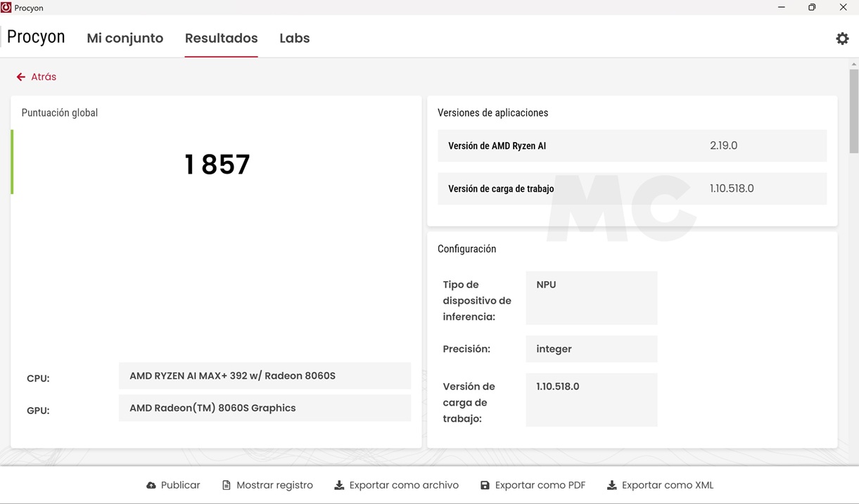
Task: Click the Publicar cloud upload icon
Action: point(151,484)
